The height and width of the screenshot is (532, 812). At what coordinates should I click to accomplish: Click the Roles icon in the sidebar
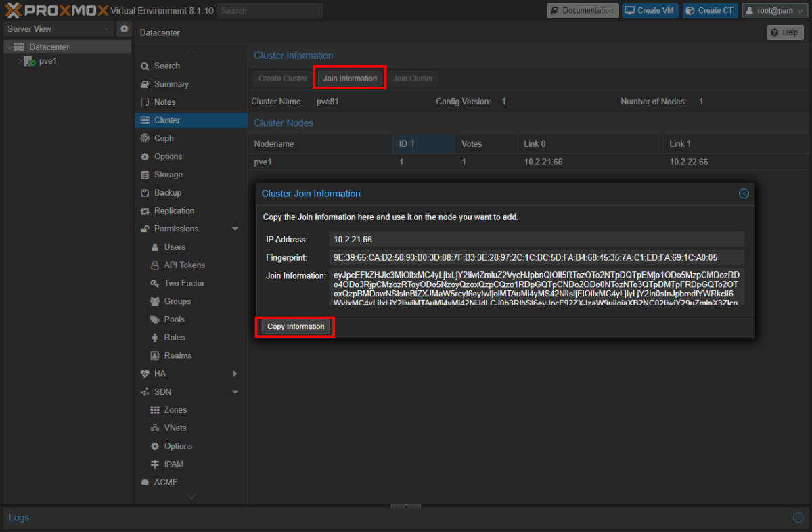(155, 338)
